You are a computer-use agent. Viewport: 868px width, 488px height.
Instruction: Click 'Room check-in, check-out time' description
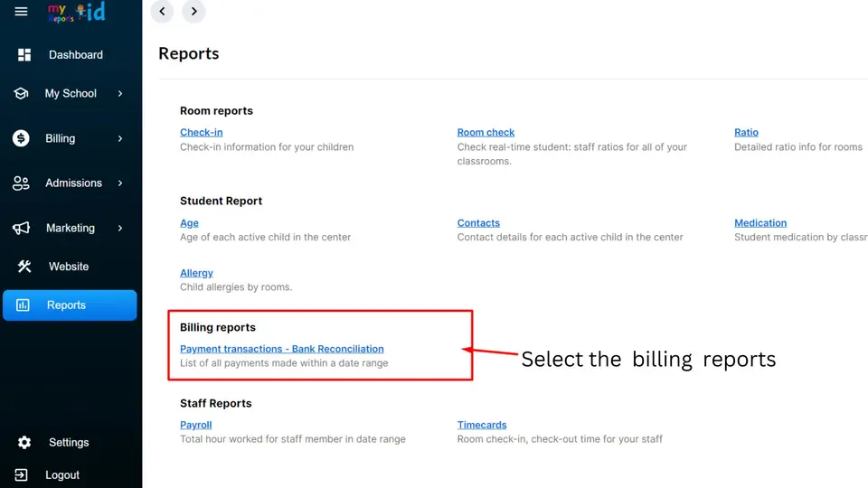tap(560, 439)
